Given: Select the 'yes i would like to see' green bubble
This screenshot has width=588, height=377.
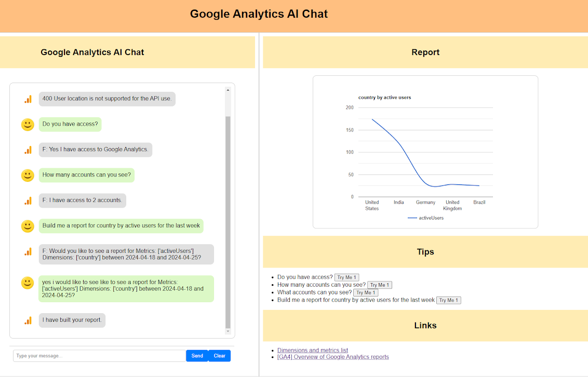Looking at the screenshot, I should coord(126,289).
